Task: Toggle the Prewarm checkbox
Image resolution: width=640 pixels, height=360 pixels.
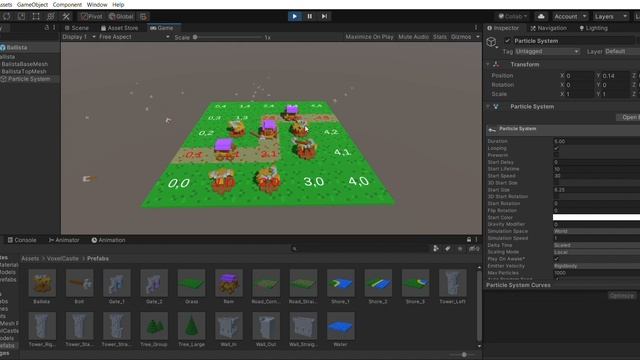Action: tap(556, 155)
